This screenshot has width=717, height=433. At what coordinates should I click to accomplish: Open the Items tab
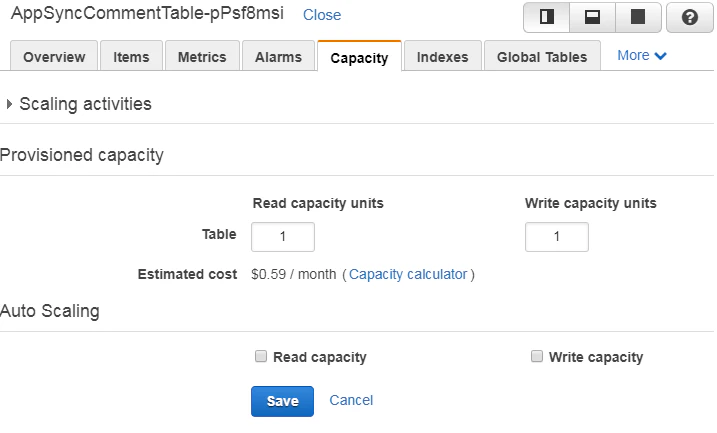click(131, 57)
